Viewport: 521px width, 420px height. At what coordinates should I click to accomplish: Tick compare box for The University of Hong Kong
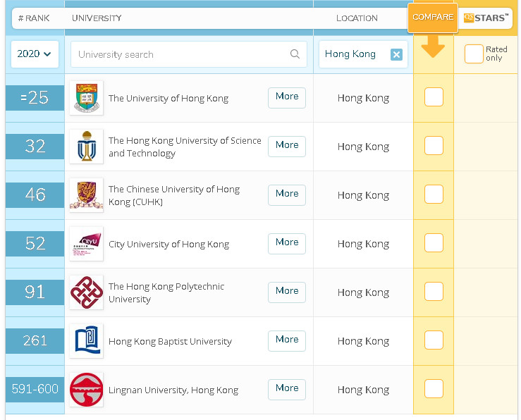click(x=434, y=97)
